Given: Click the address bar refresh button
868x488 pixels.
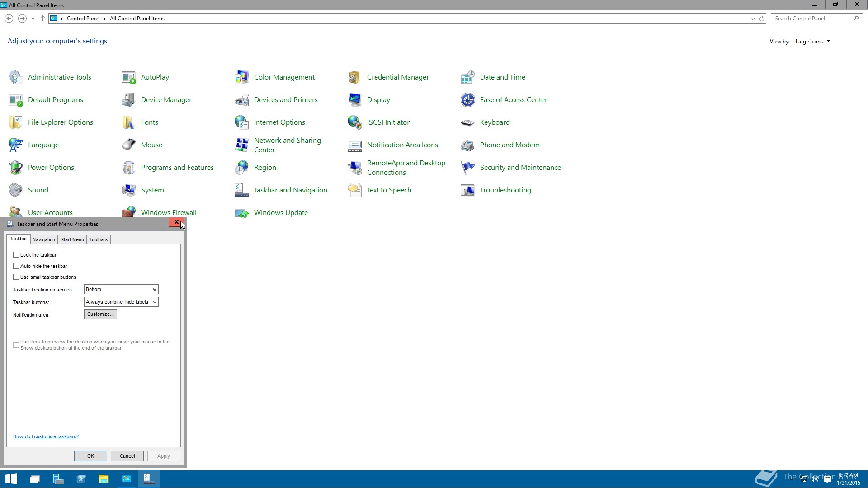Looking at the screenshot, I should tap(762, 19).
